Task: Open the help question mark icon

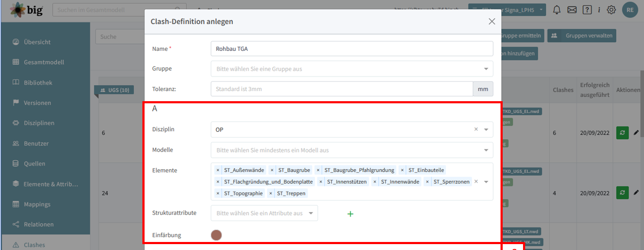Action: [587, 10]
